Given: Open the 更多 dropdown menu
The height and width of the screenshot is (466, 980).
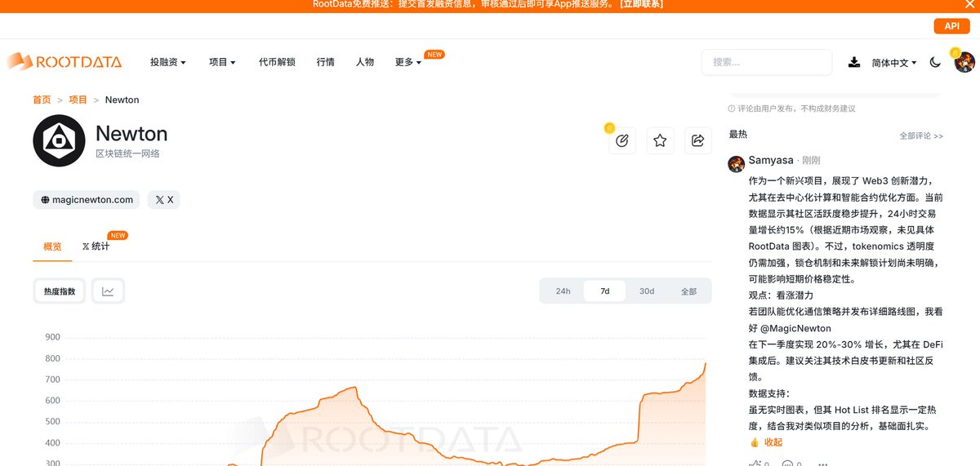Looking at the screenshot, I should pyautogui.click(x=408, y=62).
